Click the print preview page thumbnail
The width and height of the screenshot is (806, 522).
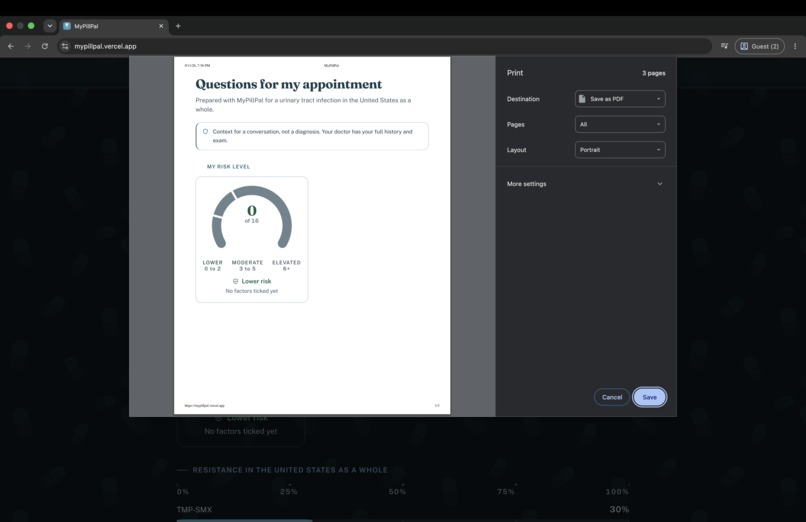point(312,235)
